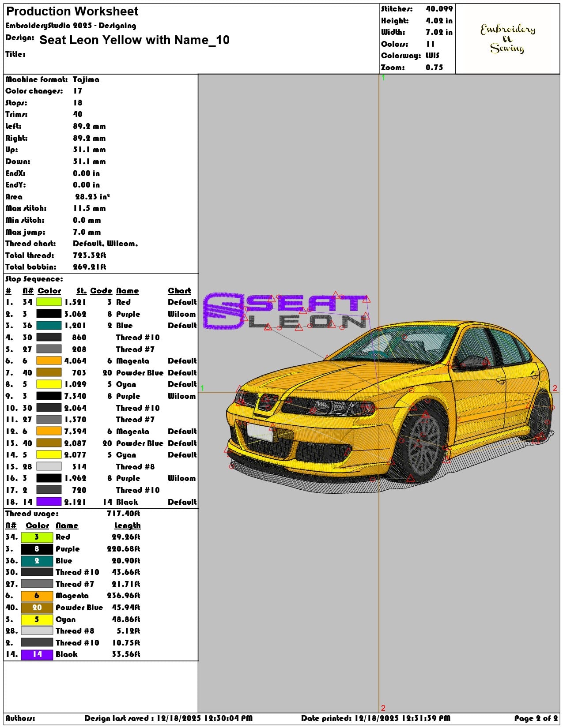Select the Thread #8 length 5.12ft
The height and width of the screenshot is (728, 563).
click(x=128, y=631)
